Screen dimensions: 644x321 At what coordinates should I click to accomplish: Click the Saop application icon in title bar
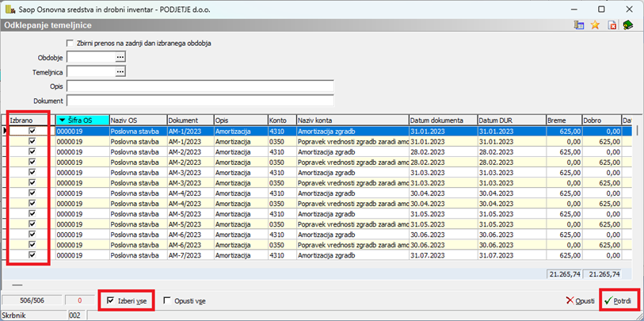[x=10, y=9]
